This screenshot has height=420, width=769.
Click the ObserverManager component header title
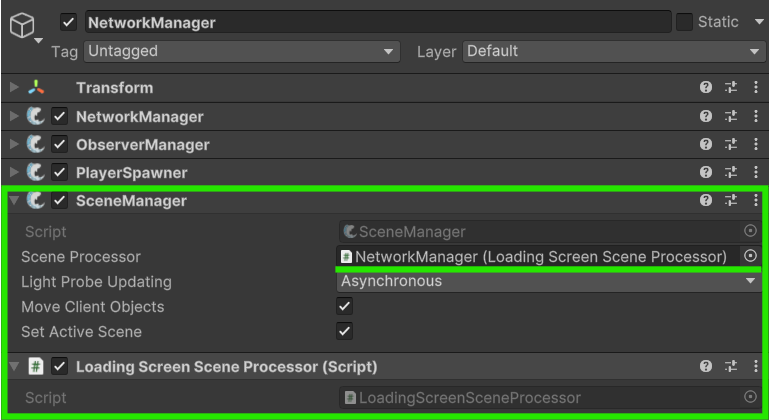[142, 145]
